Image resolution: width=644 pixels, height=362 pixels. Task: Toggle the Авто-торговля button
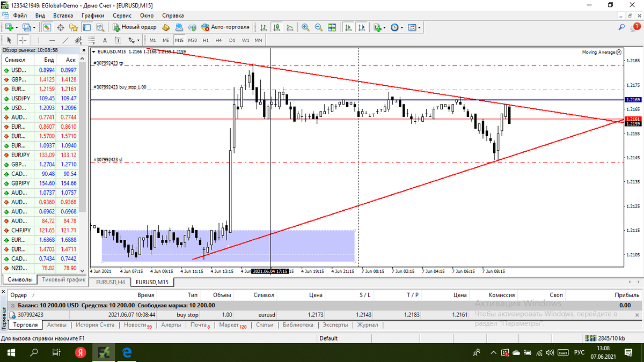coord(225,27)
